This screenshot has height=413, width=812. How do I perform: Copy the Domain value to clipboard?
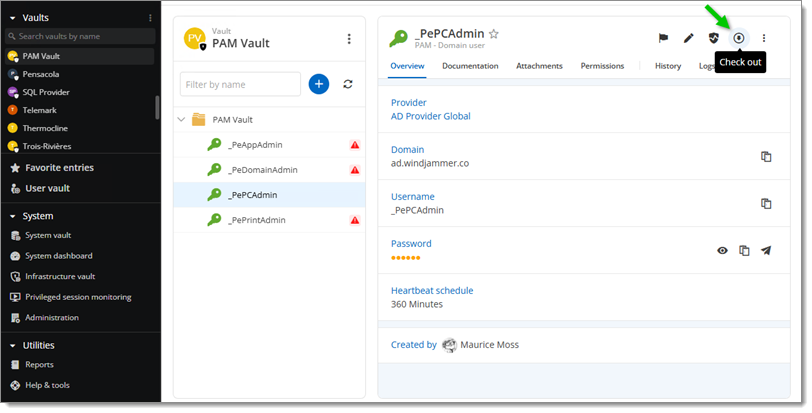pos(766,156)
